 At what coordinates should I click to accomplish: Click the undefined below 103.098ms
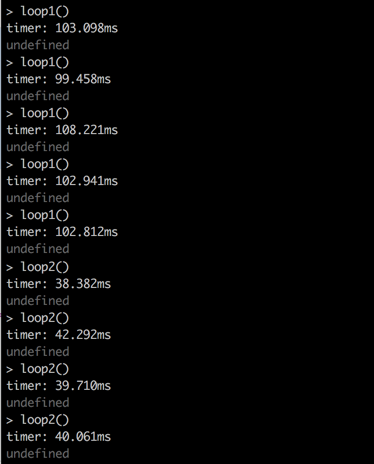38,45
